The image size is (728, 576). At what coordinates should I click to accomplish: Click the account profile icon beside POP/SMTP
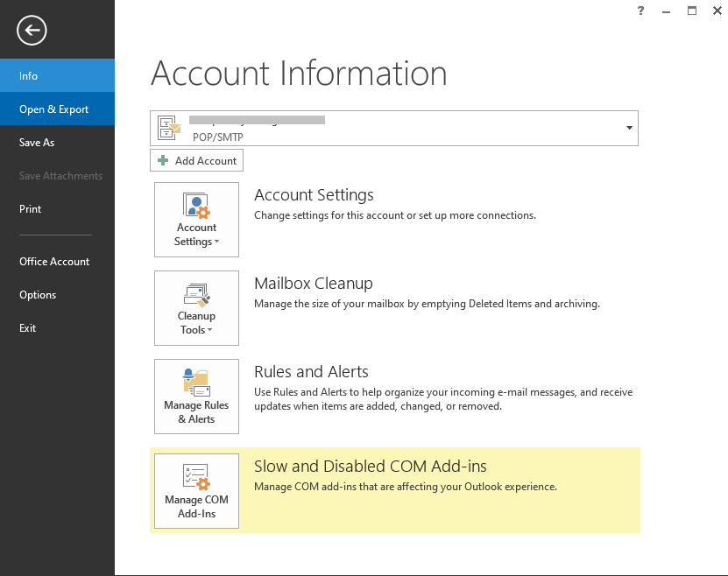pyautogui.click(x=167, y=128)
